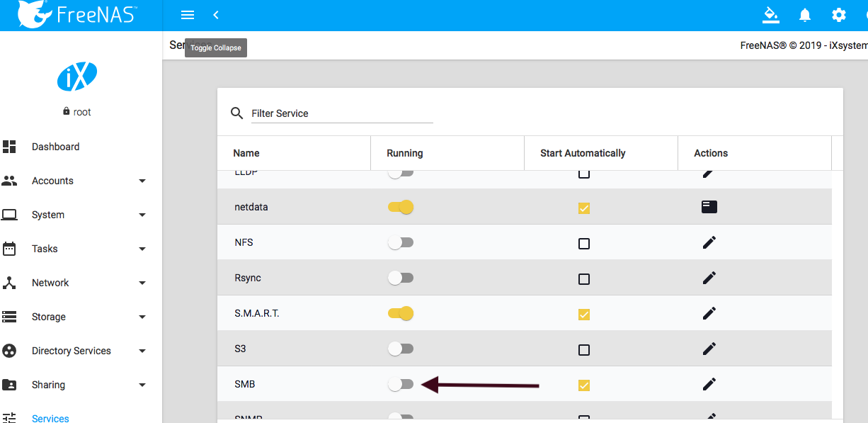Select the NFS service name
The height and width of the screenshot is (423, 868).
[244, 242]
